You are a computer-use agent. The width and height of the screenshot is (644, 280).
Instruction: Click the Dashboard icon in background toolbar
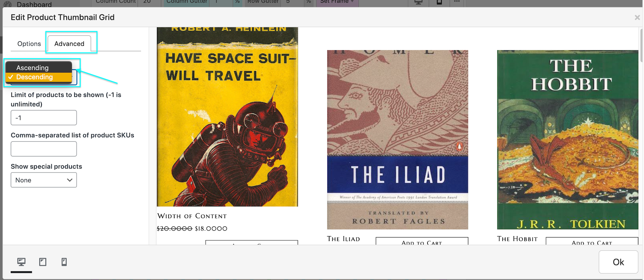[x=8, y=4]
